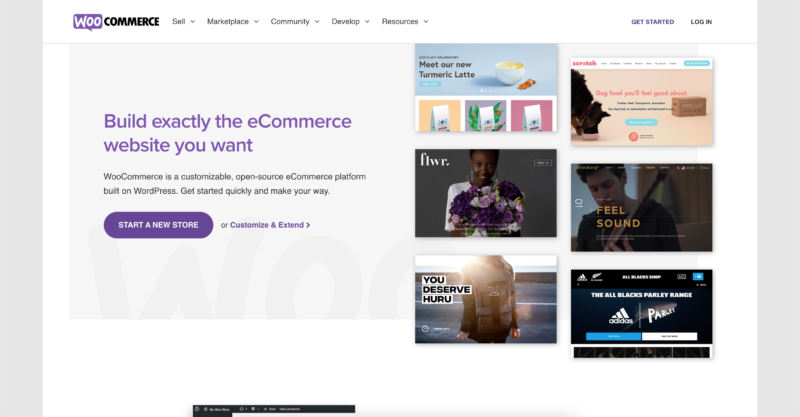The image size is (800, 417).
Task: Open the Feel Sound store thumbnail
Action: pos(641,207)
